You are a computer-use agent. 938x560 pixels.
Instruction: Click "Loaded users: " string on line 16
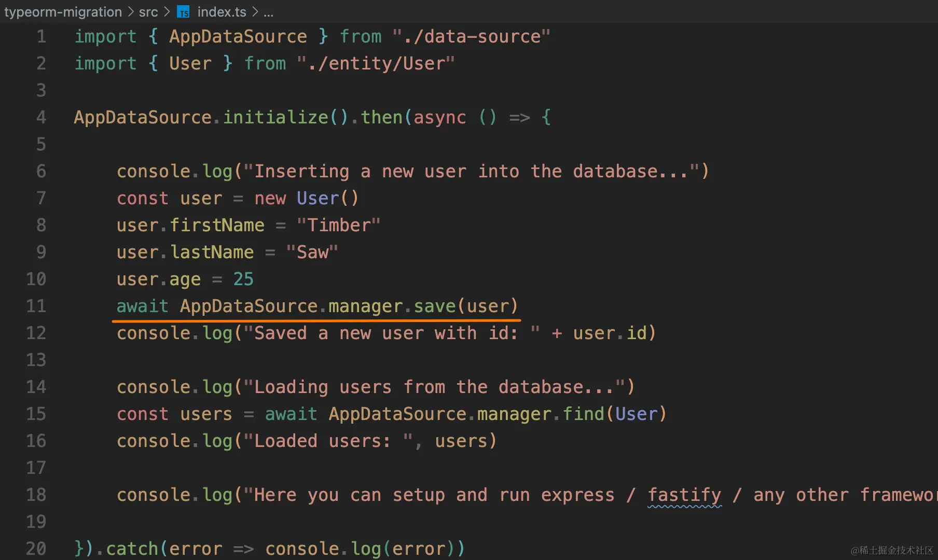[x=328, y=441]
